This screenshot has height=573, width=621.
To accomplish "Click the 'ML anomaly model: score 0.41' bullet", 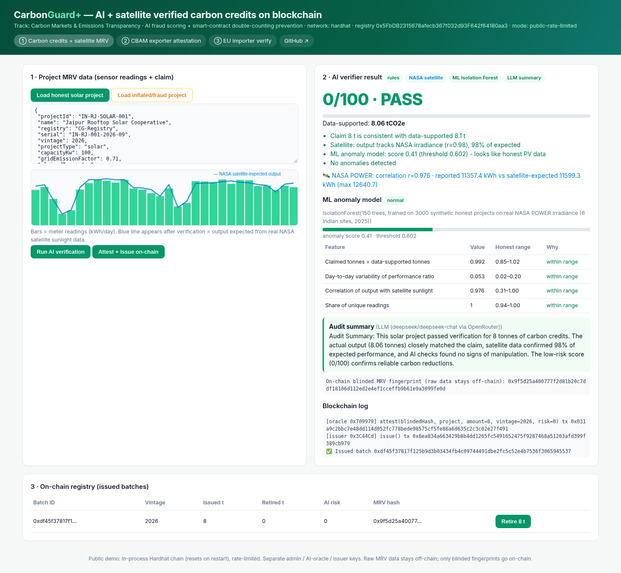I will click(x=438, y=154).
